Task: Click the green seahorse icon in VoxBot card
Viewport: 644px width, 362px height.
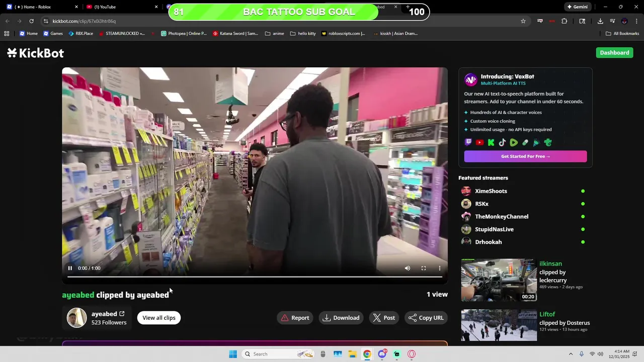Action: tap(548, 143)
